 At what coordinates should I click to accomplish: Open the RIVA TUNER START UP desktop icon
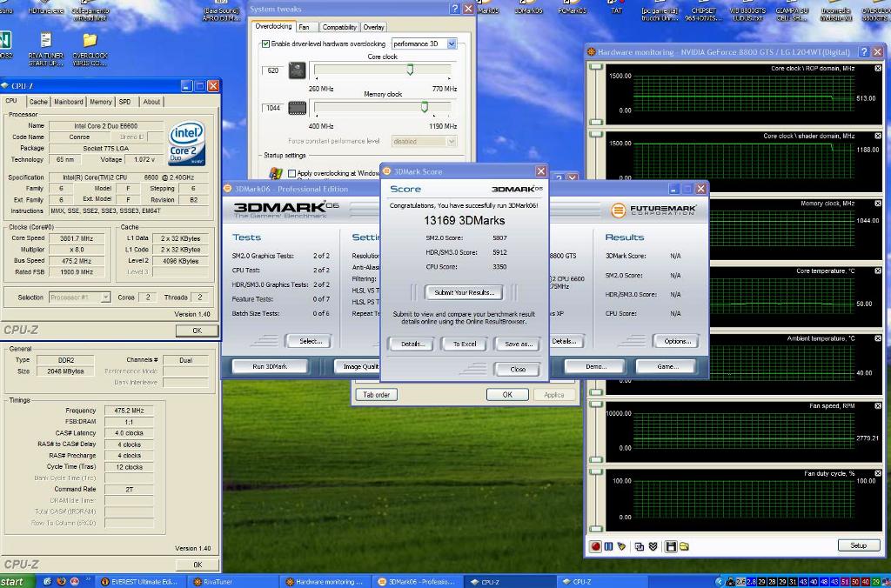tap(46, 50)
